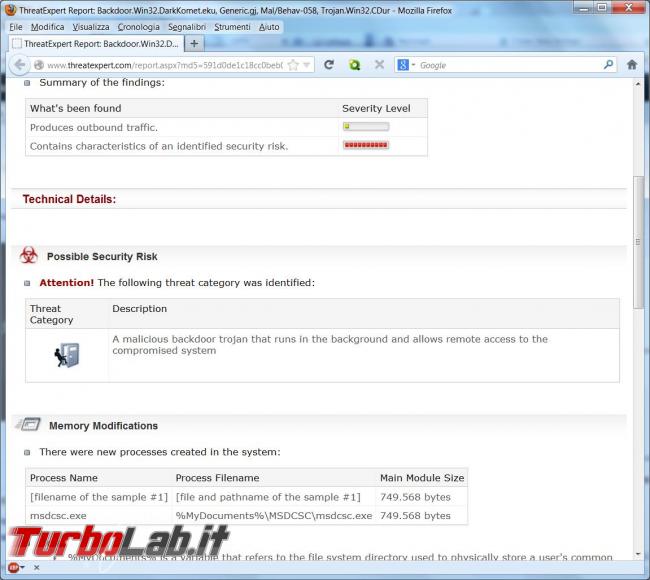Click the Description column header

(x=139, y=309)
